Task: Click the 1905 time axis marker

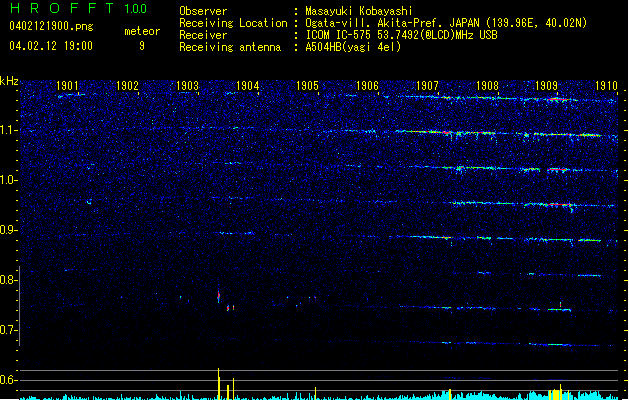Action: (307, 85)
